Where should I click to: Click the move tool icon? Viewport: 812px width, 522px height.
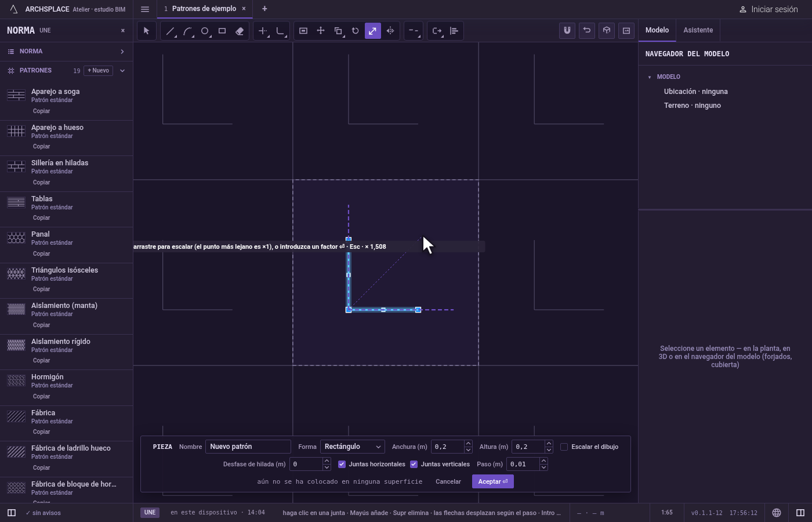[x=321, y=31]
